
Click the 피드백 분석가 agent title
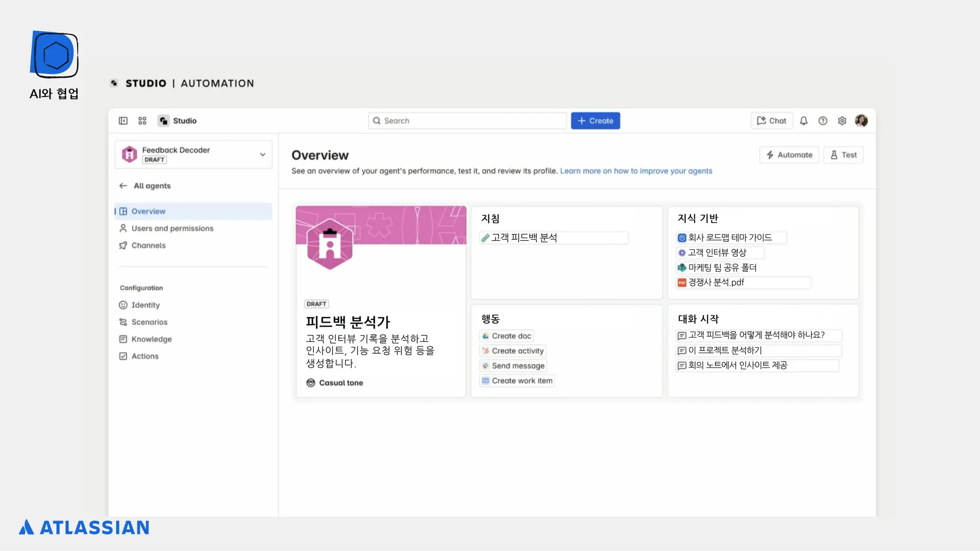click(x=348, y=322)
